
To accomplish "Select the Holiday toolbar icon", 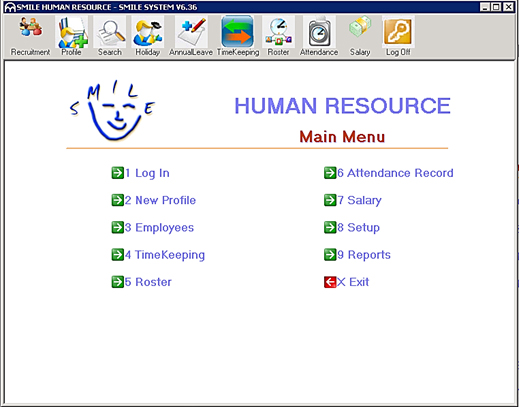I will pyautogui.click(x=148, y=32).
